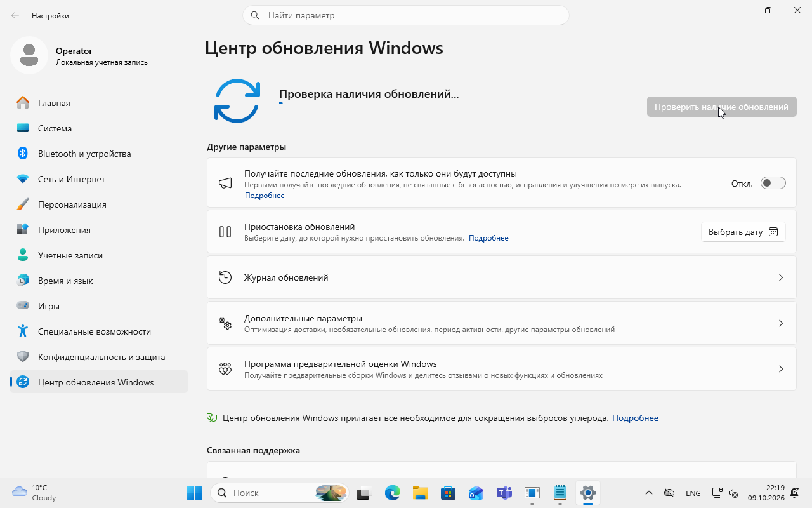Go to Время и язык
This screenshot has height=508, width=812.
coord(99,281)
